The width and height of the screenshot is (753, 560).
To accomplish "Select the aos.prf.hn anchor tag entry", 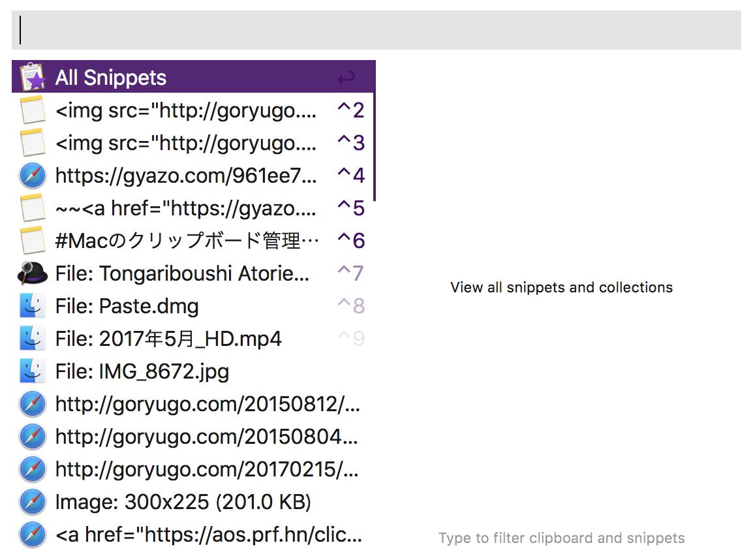I will point(208,535).
